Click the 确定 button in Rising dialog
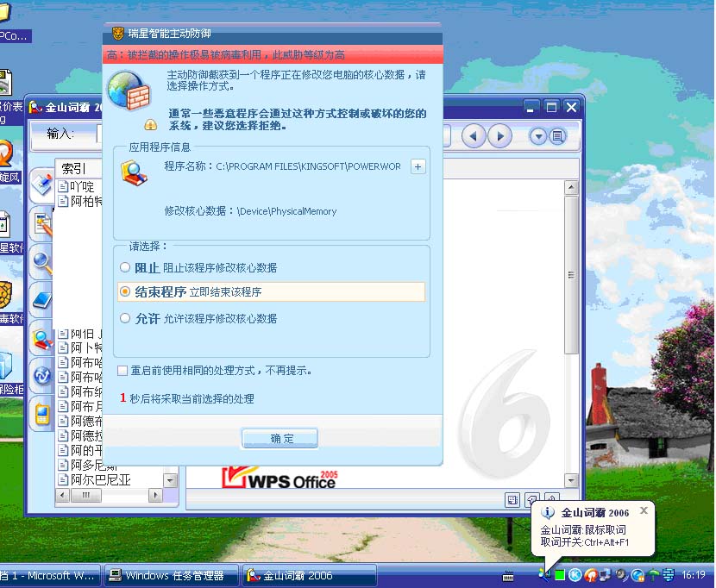Image resolution: width=716 pixels, height=588 pixels. 279,438
